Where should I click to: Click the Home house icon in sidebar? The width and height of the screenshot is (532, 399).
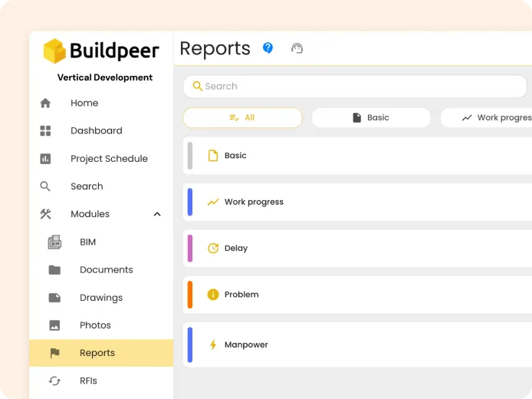[45, 103]
